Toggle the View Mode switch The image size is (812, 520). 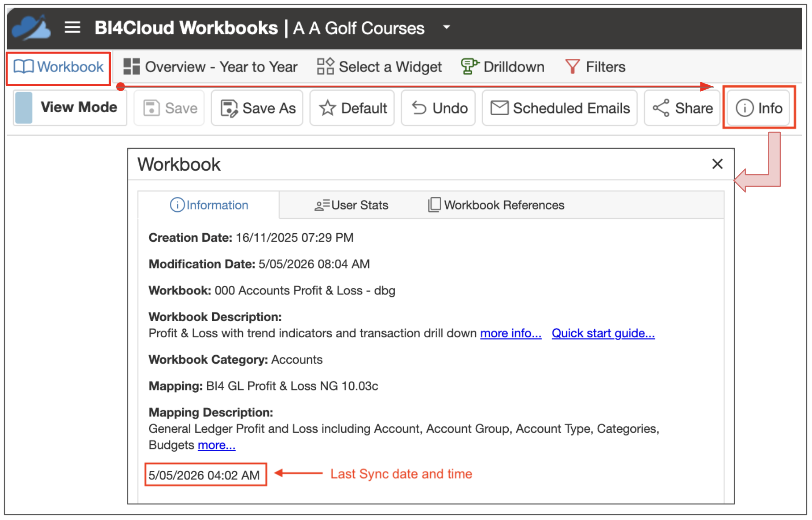click(x=70, y=108)
